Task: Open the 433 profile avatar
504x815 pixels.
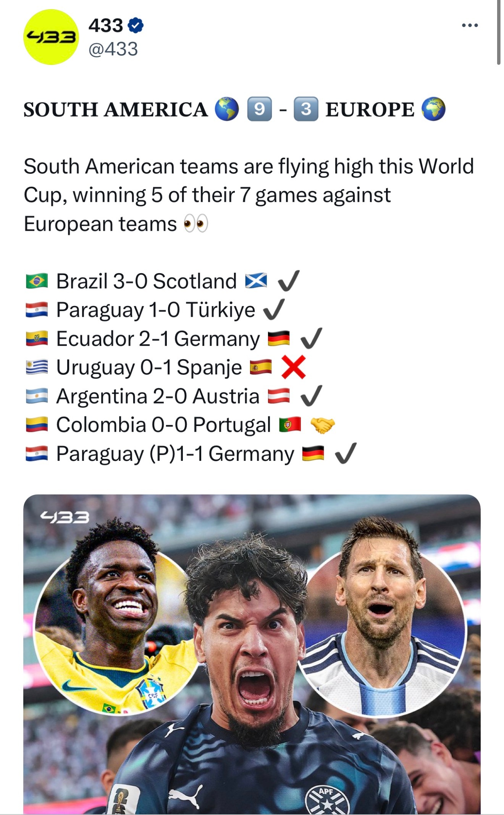Action: [x=51, y=37]
